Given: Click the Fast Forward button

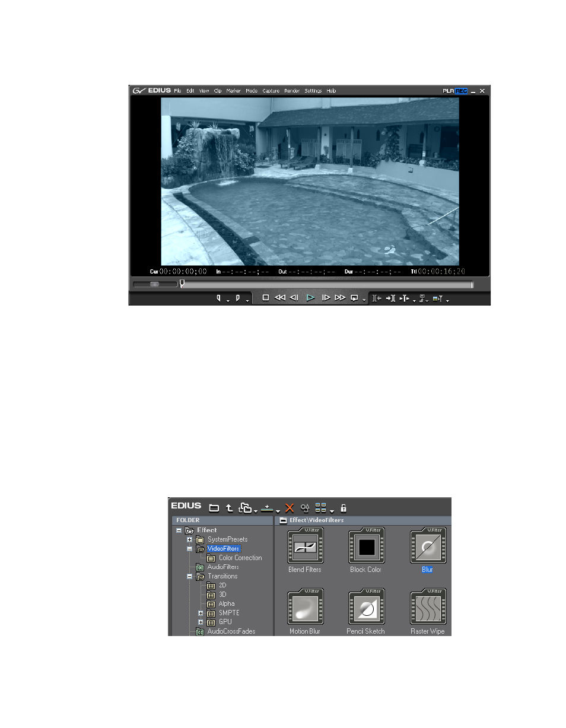Looking at the screenshot, I should coord(340,298).
